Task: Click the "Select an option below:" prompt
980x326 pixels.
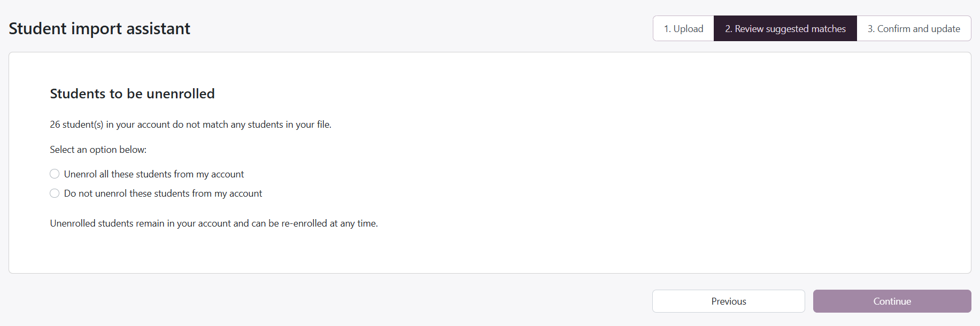Action: (x=98, y=150)
